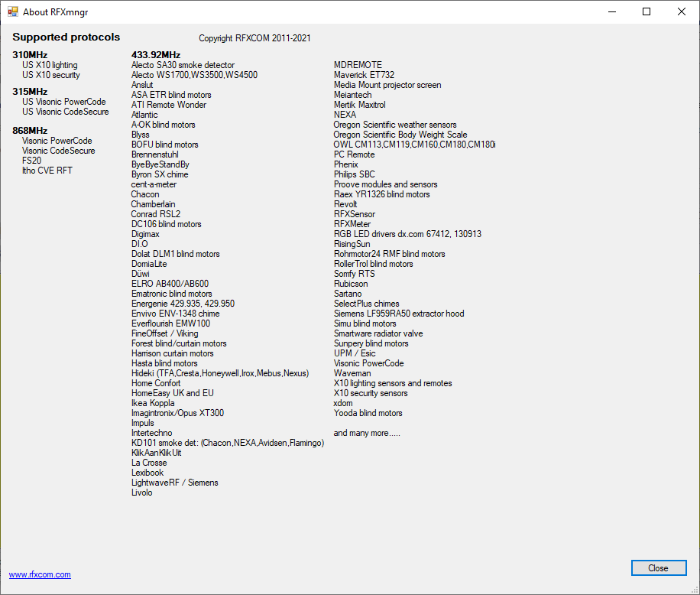This screenshot has width=700, height=595.
Task: Click the Copyright RFXCOM 2011-2021 text
Action: 254,38
